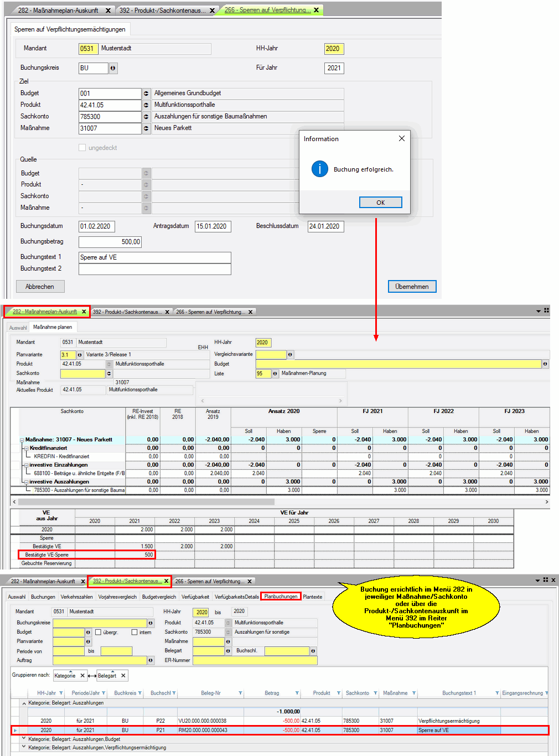Click info icon next to Liste 95
The width and height of the screenshot is (559, 756).
pyautogui.click(x=275, y=374)
